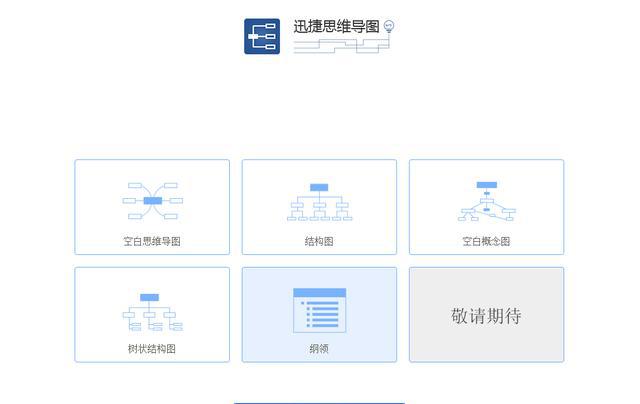Open the 空白概念图 template card
Screen dimensions: 640x404
tap(487, 207)
